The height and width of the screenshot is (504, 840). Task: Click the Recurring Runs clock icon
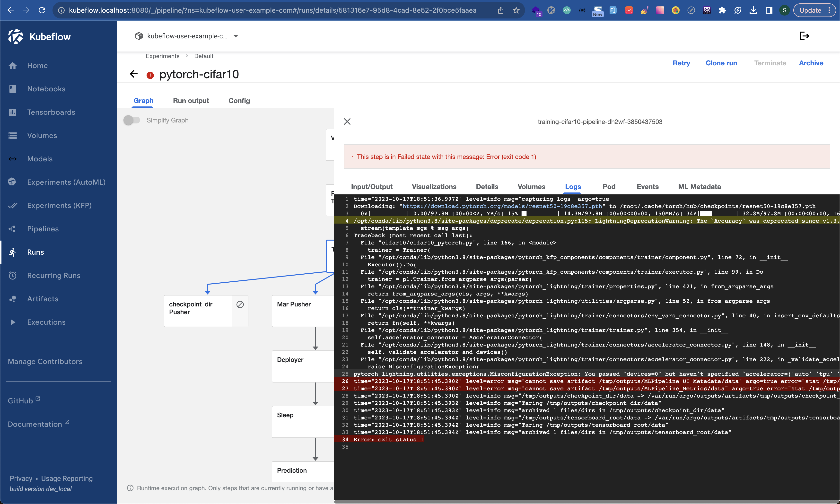coord(13,275)
